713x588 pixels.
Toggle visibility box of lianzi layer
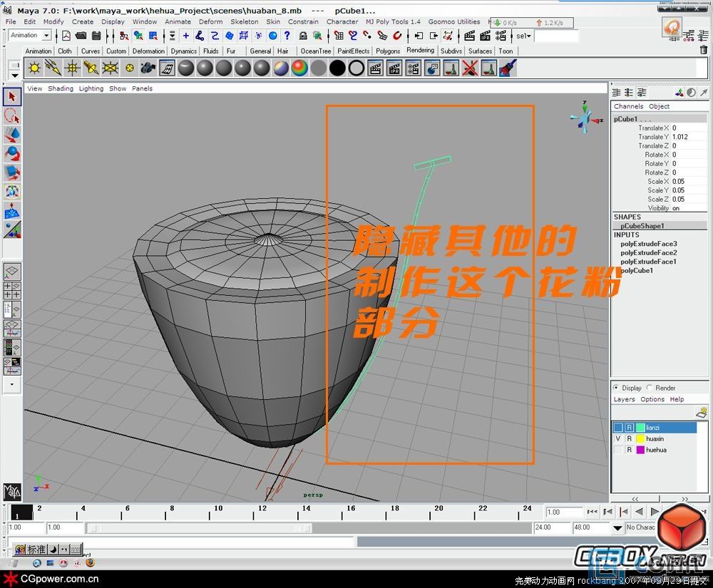coord(618,428)
